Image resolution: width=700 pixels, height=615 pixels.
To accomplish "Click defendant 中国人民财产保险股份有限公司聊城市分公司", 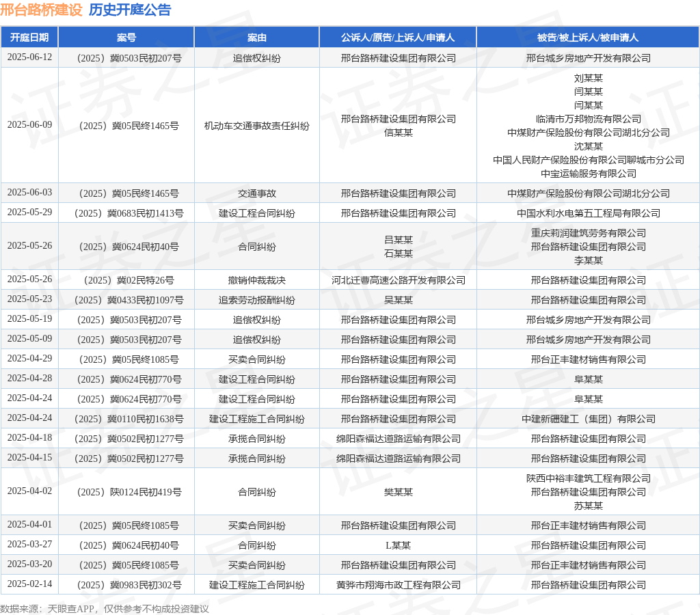I will pos(589,160).
